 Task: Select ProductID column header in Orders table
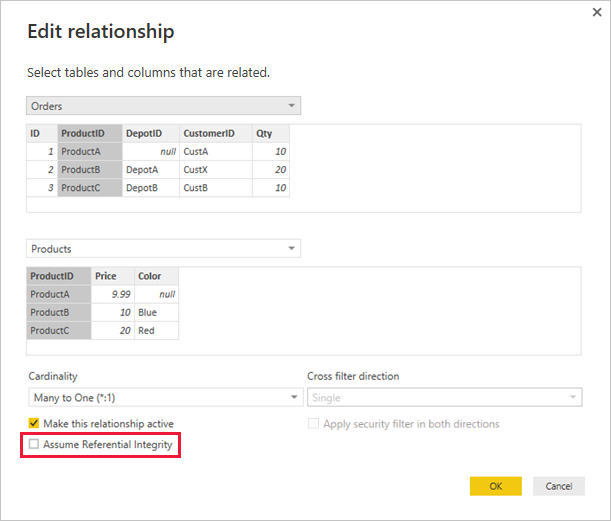[89, 133]
